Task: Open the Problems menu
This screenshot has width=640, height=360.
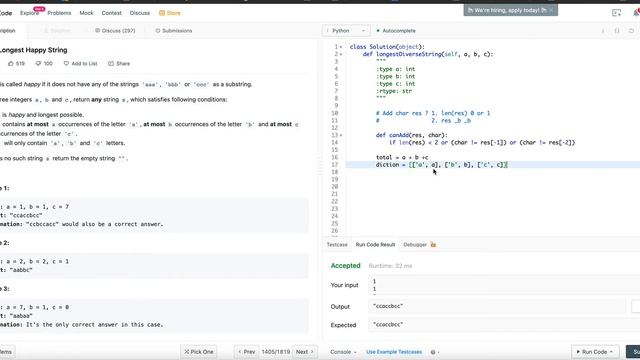Action: 59,13
